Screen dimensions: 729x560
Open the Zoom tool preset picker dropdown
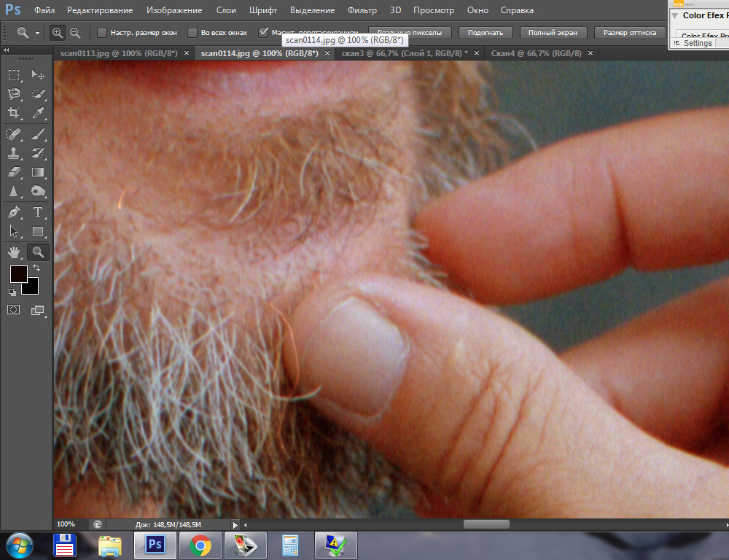pos(38,33)
